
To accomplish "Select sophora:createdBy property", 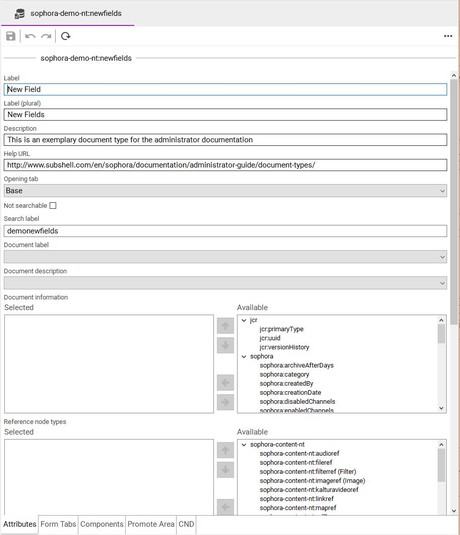I will click(x=286, y=384).
